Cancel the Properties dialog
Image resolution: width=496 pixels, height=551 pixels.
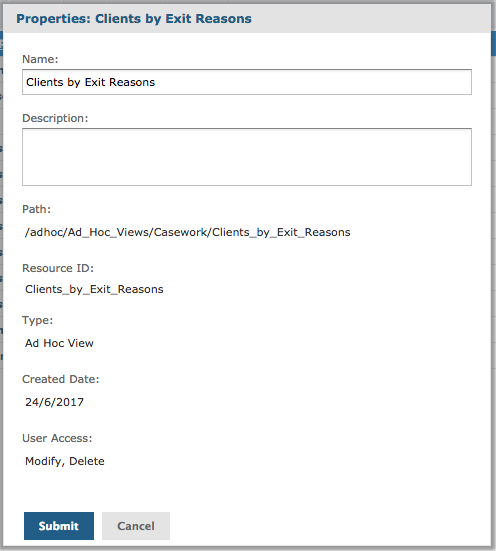(136, 526)
